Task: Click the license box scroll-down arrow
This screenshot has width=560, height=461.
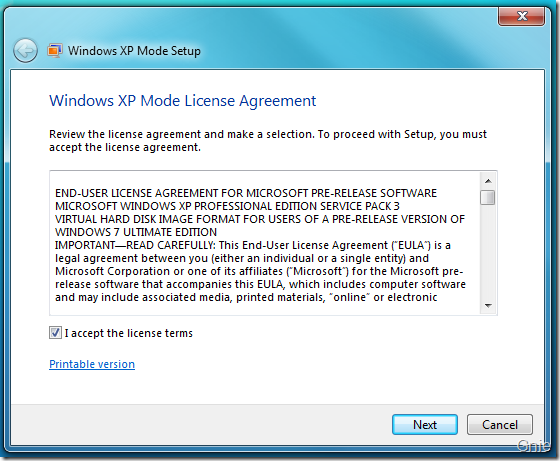Action: click(x=488, y=306)
